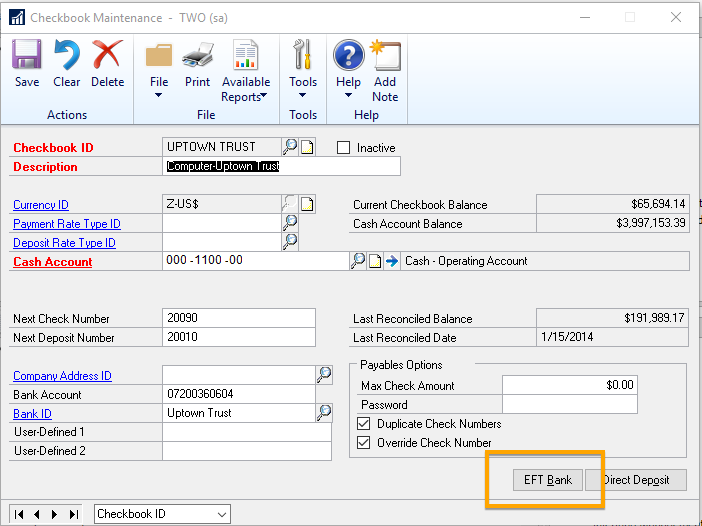
Task: Click the User-Defined 2 field
Action: coord(247,451)
